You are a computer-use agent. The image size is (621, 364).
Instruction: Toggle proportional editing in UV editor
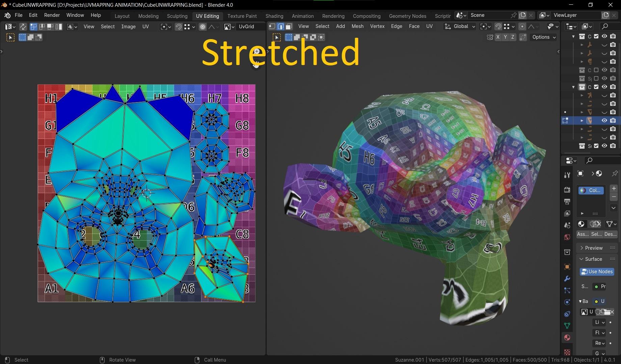[202, 27]
